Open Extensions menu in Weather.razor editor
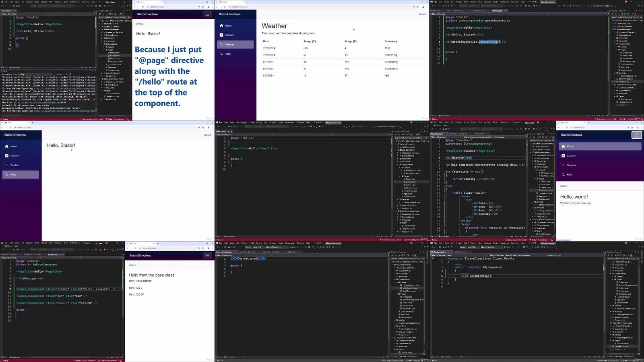Image resolution: width=644 pixels, height=362 pixels. [x=504, y=122]
